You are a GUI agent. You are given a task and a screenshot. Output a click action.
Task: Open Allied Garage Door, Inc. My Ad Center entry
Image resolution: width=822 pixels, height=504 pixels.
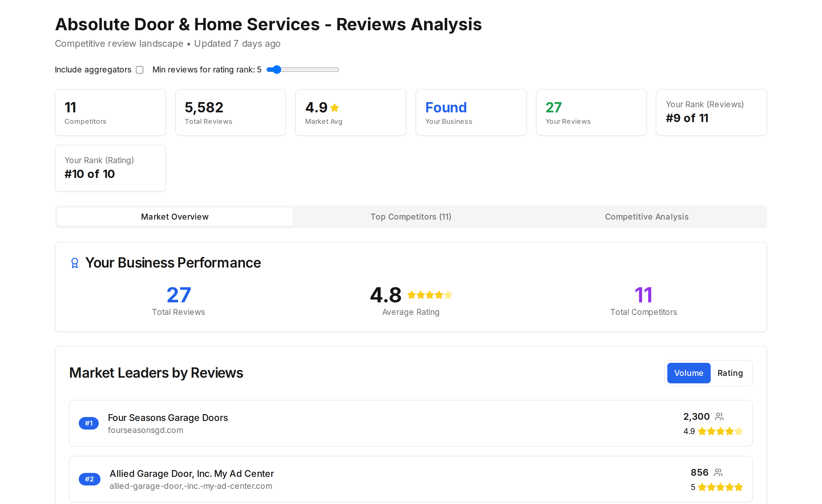tap(411, 479)
